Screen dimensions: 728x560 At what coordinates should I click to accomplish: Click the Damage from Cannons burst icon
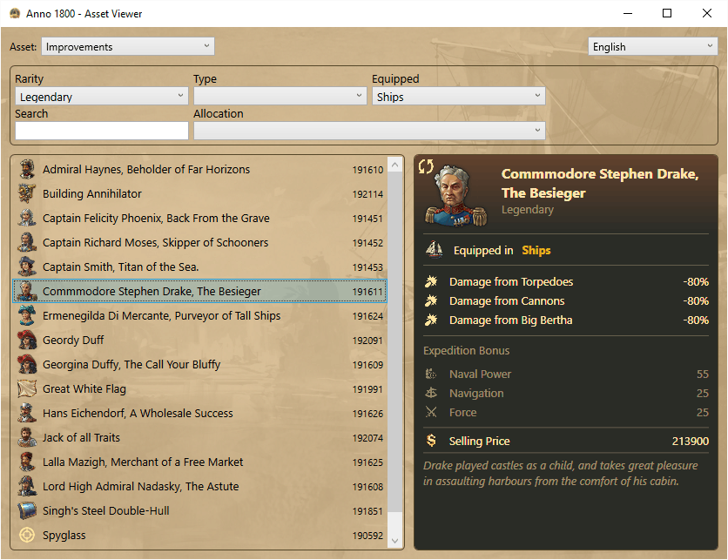point(431,300)
